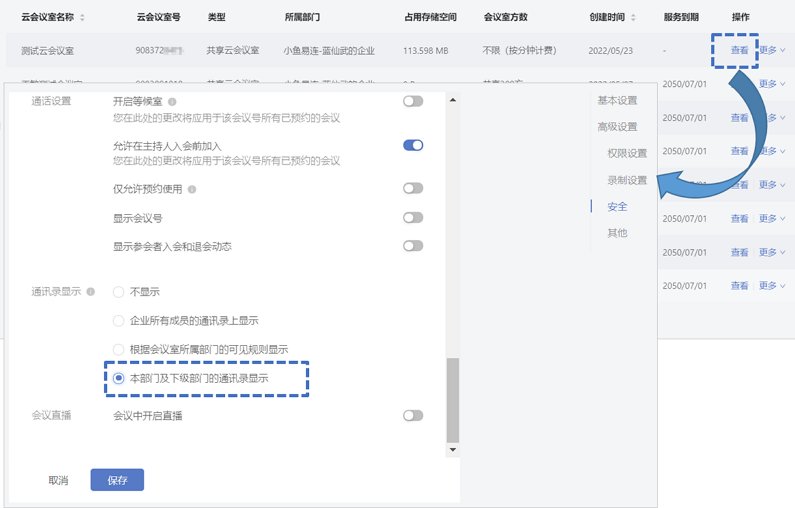The width and height of the screenshot is (795, 508).
Task: Go to 基本设置 section
Action: [x=617, y=100]
